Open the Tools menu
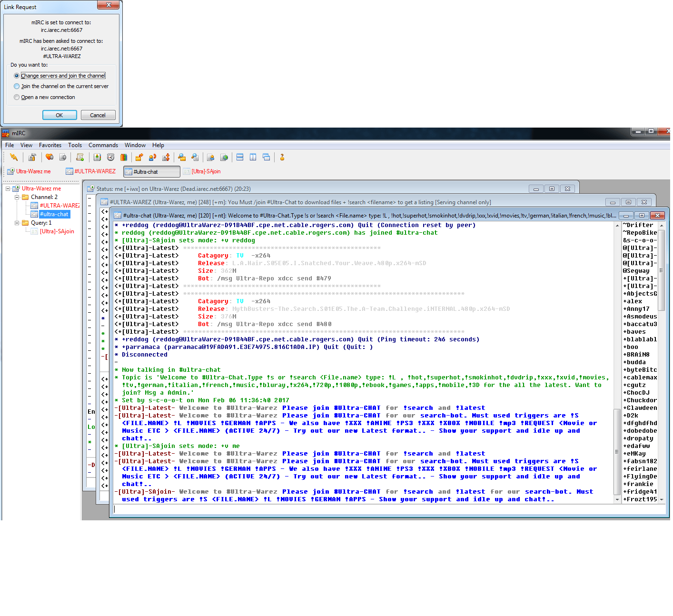Image resolution: width=673 pixels, height=616 pixels. (75, 145)
